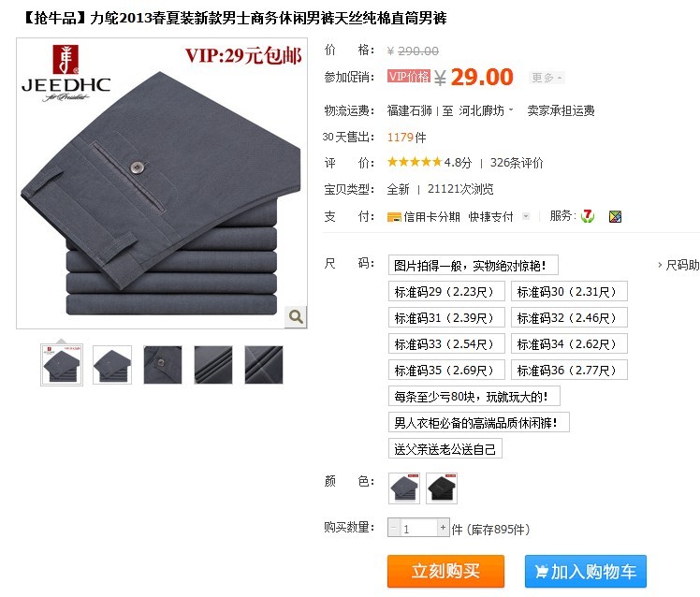This screenshot has width=700, height=597.
Task: Open the 河北廊坊 destination dropdown
Action: (486, 110)
